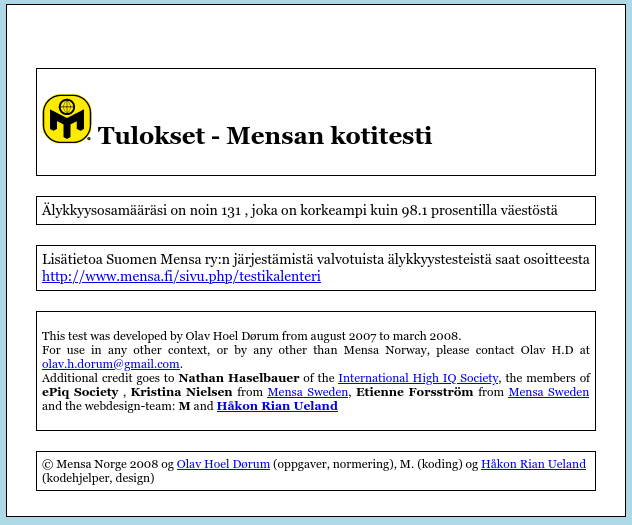Viewport: 632px width, 525px height.
Task: Click the 'Lisätietoa Suomen Mensa ry:n' line
Action: coord(316,259)
